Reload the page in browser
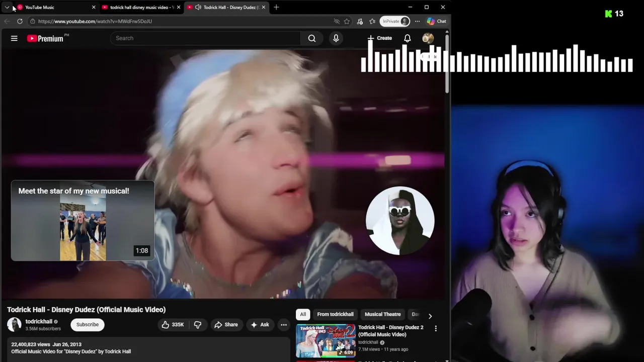Viewport: 644px width, 362px height. click(20, 21)
